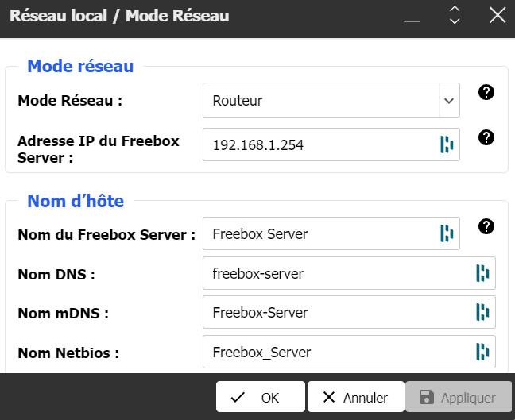Click the Appliquer save button
Image resolution: width=515 pixels, height=420 pixels.
(x=459, y=397)
